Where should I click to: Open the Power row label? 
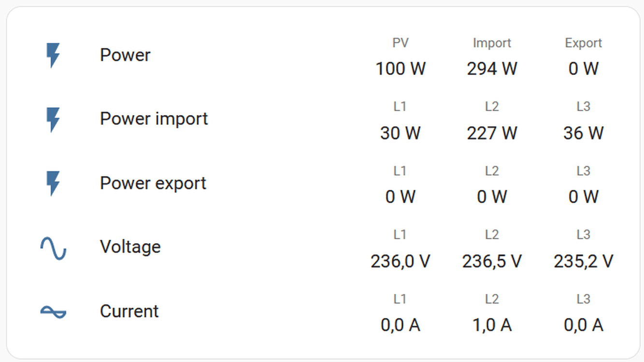click(125, 55)
